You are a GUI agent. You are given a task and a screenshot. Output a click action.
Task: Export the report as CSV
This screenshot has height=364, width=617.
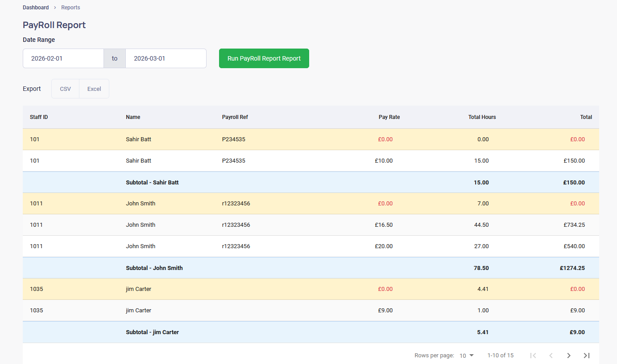[65, 89]
